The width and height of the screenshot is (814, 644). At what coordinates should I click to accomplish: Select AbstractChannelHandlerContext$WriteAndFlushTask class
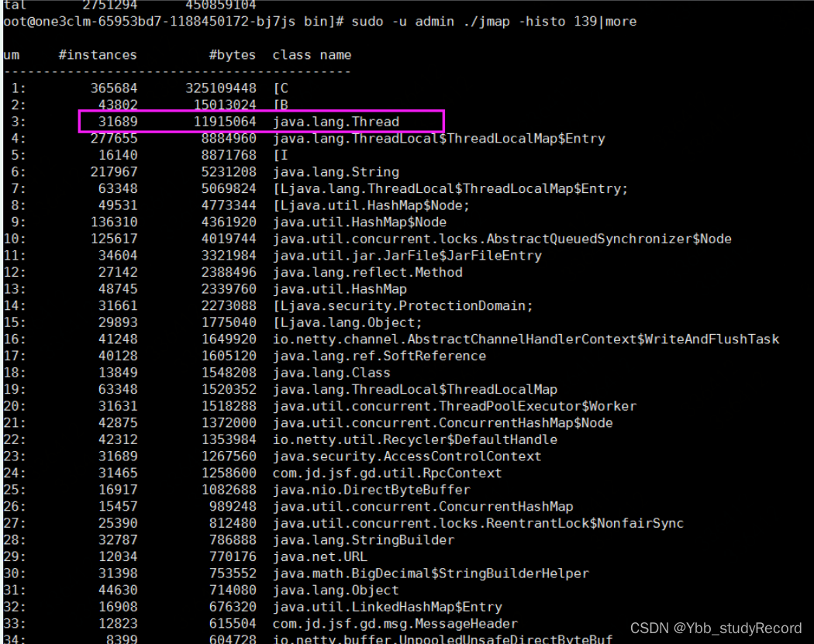[526, 339]
